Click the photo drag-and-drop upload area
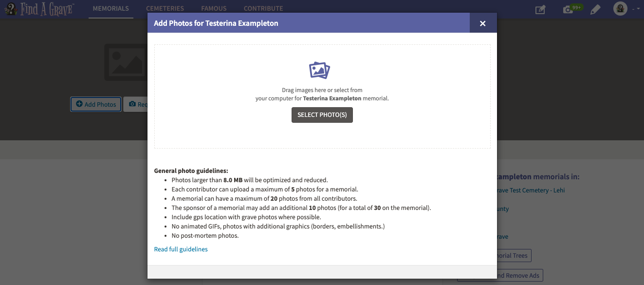 (322, 96)
